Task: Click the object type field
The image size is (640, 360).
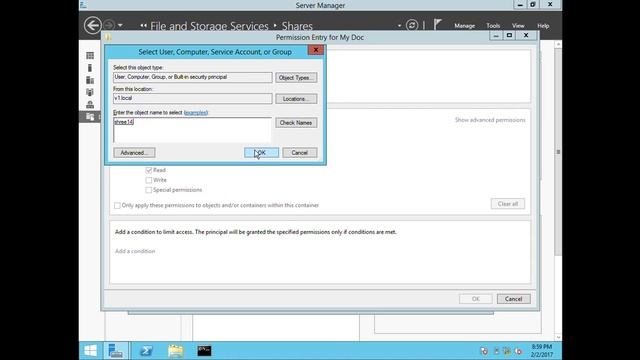Action: click(192, 77)
